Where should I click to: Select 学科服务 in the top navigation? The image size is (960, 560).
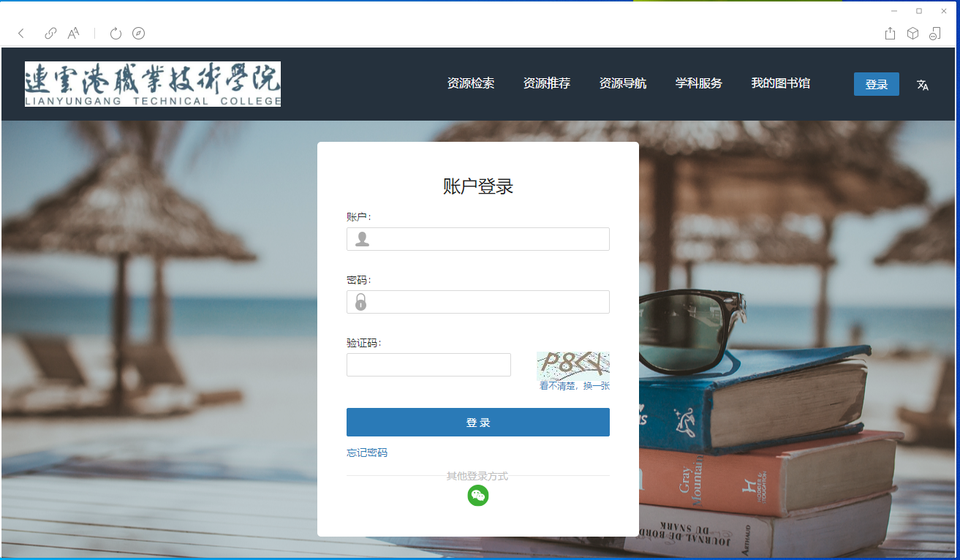(x=699, y=83)
